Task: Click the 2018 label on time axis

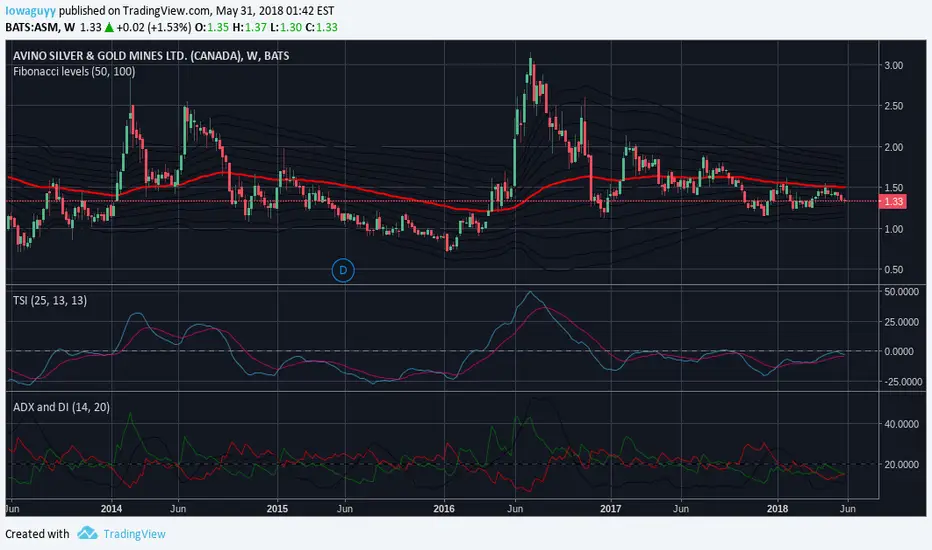Action: (x=777, y=508)
